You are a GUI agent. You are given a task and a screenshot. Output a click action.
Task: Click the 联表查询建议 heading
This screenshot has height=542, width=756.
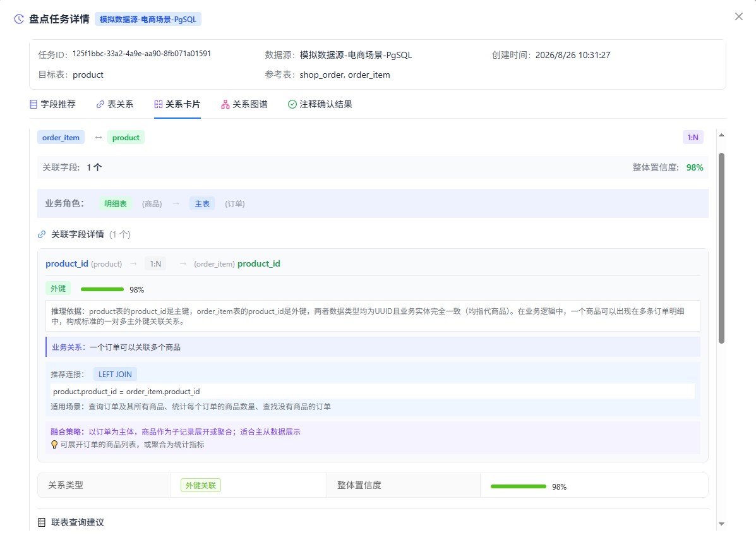point(78,522)
